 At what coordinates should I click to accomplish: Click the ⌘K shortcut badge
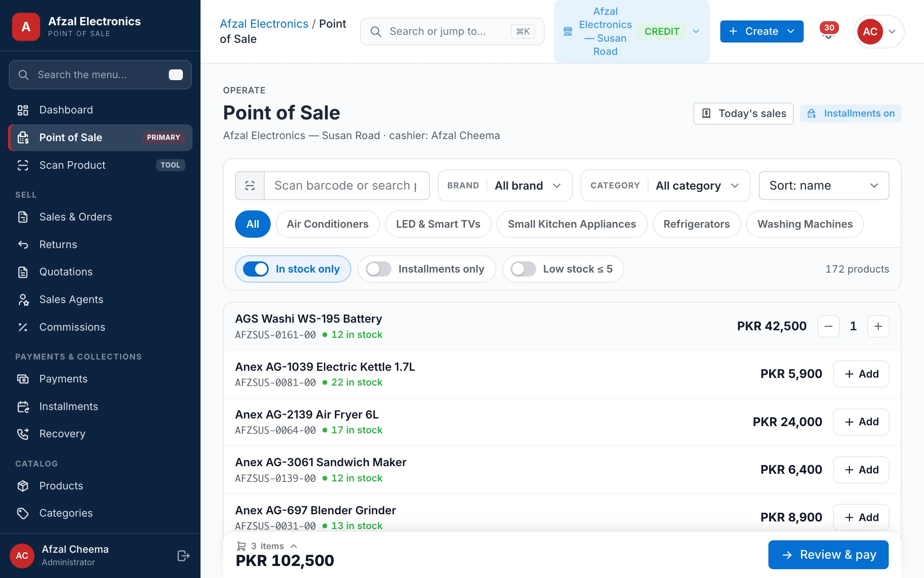523,31
